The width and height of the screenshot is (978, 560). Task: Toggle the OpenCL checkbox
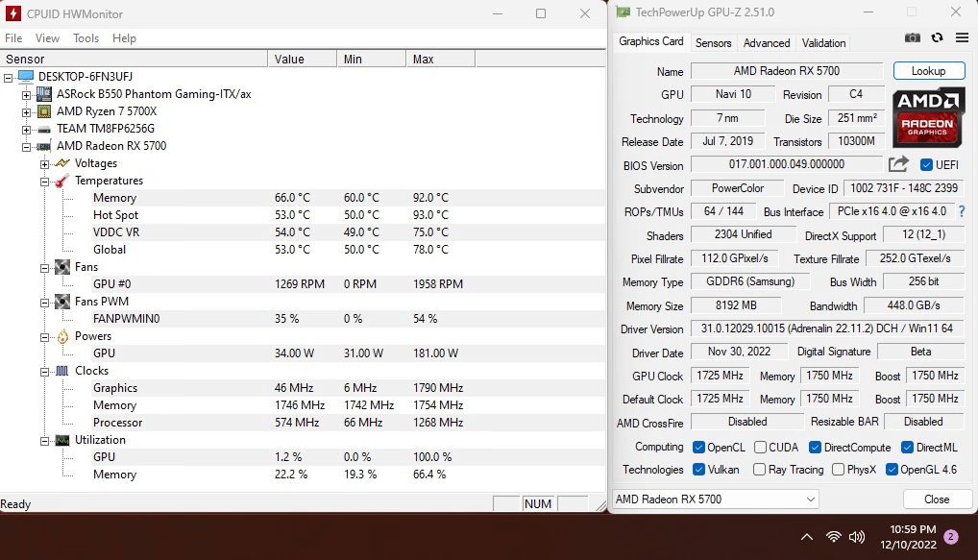[698, 447]
